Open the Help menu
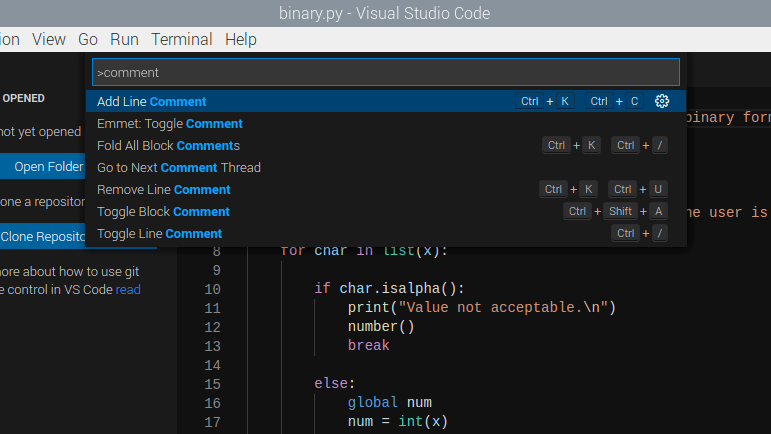 pos(241,39)
